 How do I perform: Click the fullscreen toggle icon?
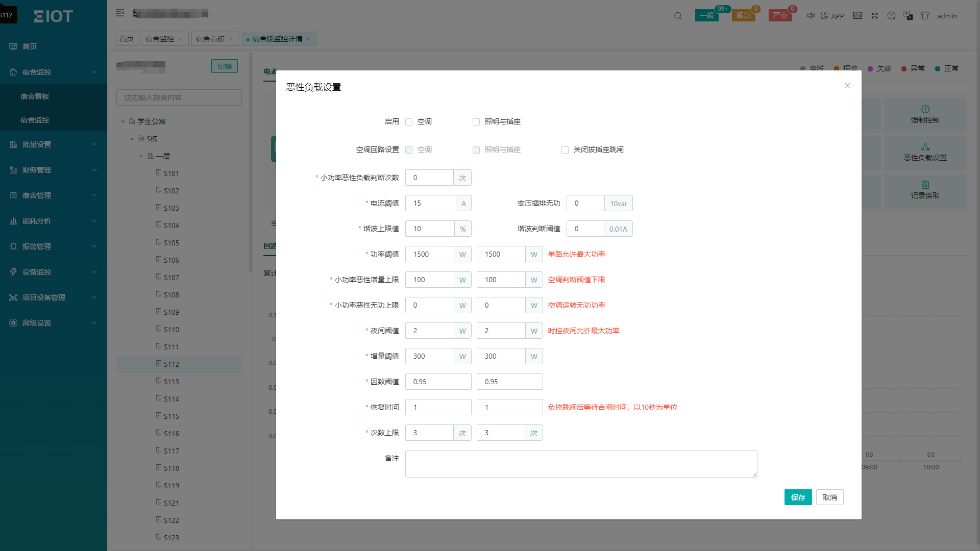click(x=875, y=16)
